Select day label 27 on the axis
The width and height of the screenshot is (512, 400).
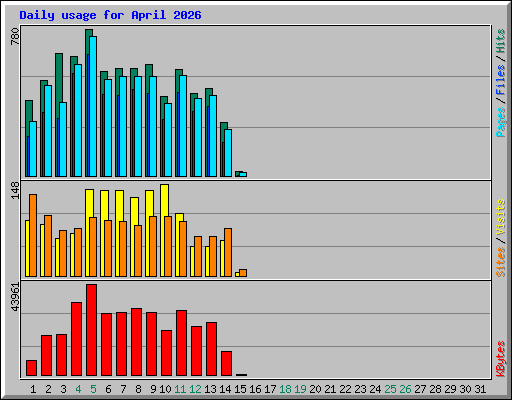pyautogui.click(x=420, y=389)
